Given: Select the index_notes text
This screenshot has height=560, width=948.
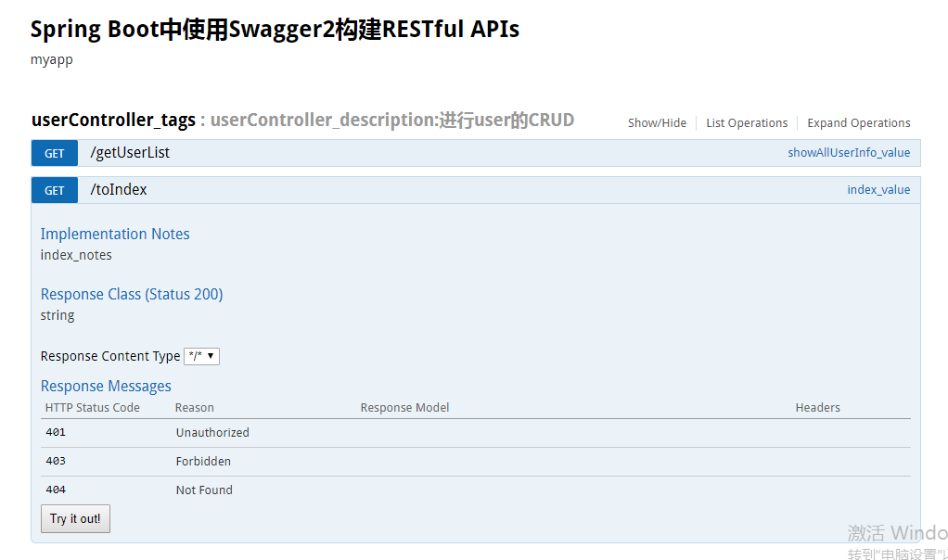Looking at the screenshot, I should coord(76,255).
